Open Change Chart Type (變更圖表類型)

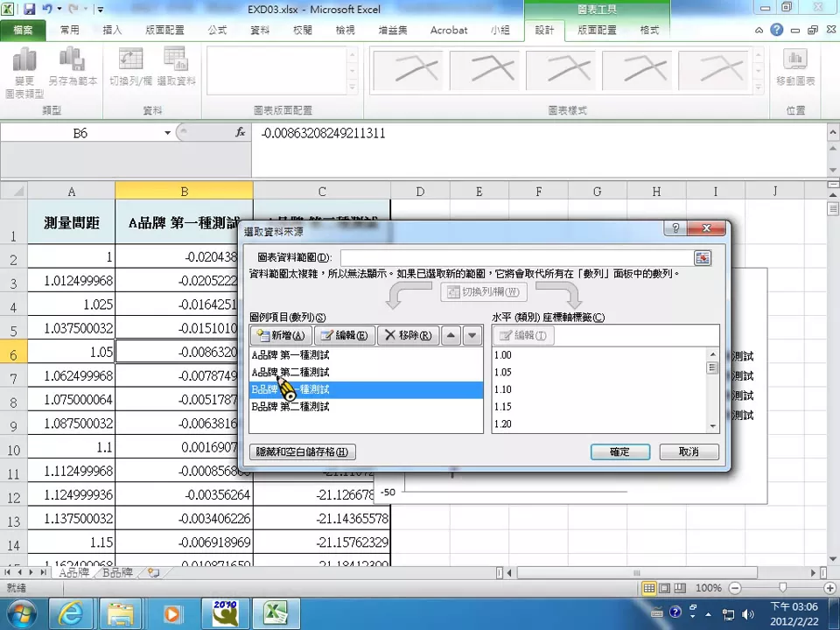click(24, 73)
